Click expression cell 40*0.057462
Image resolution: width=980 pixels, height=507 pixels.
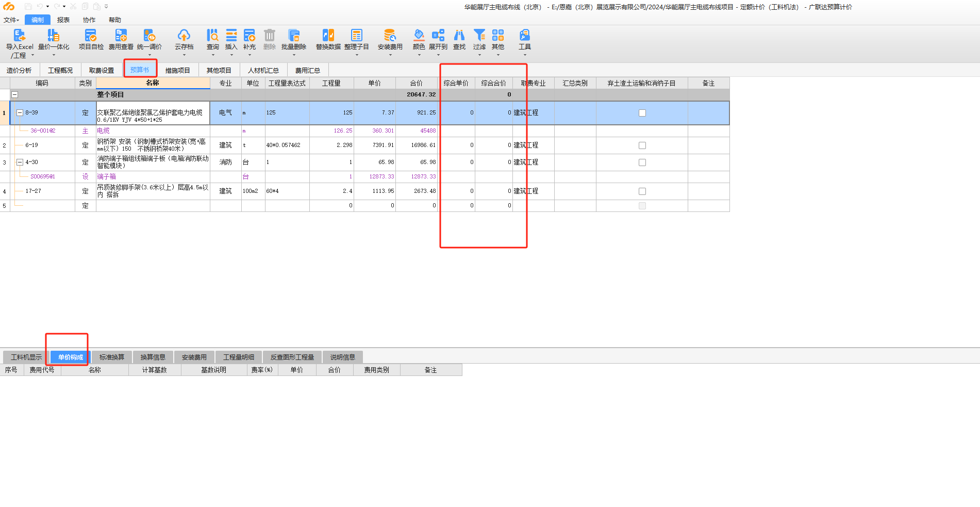coord(287,145)
